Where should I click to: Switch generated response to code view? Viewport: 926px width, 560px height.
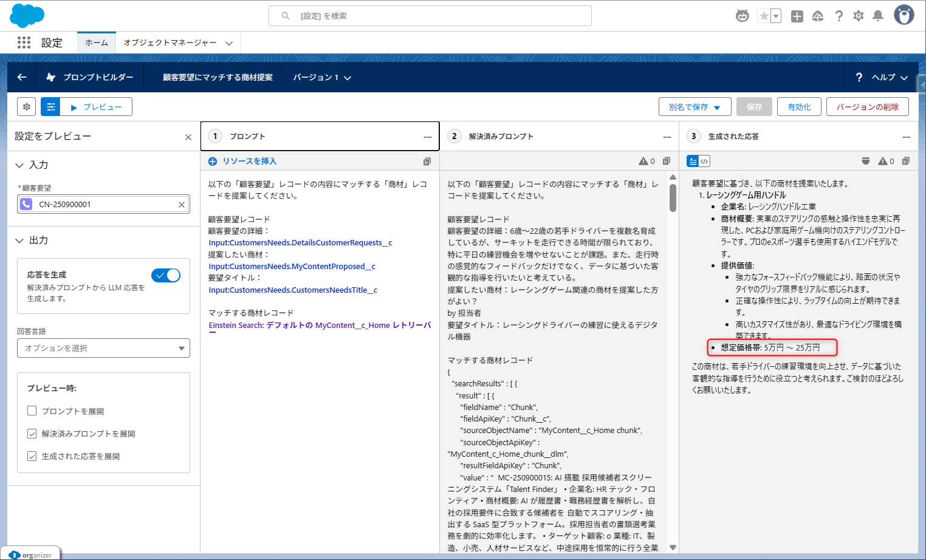point(704,161)
